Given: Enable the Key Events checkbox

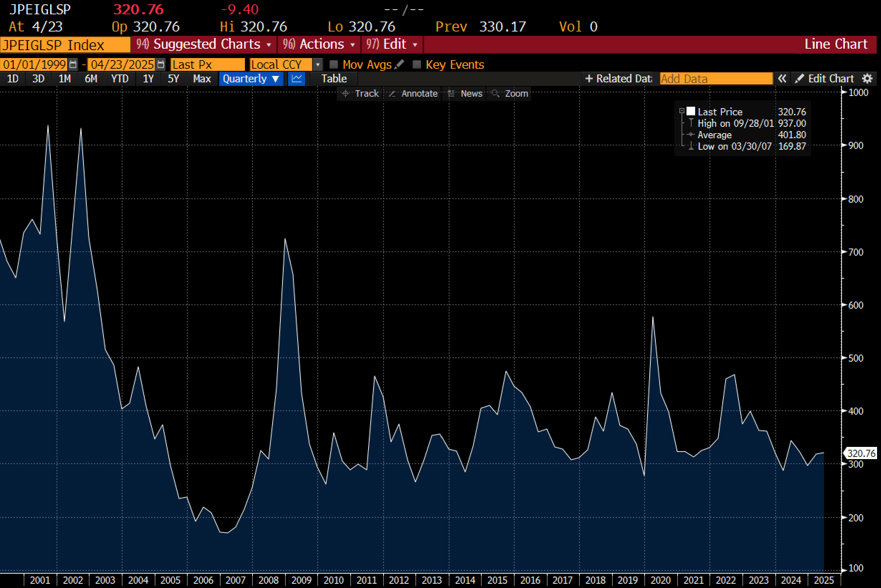Looking at the screenshot, I should click(x=417, y=64).
